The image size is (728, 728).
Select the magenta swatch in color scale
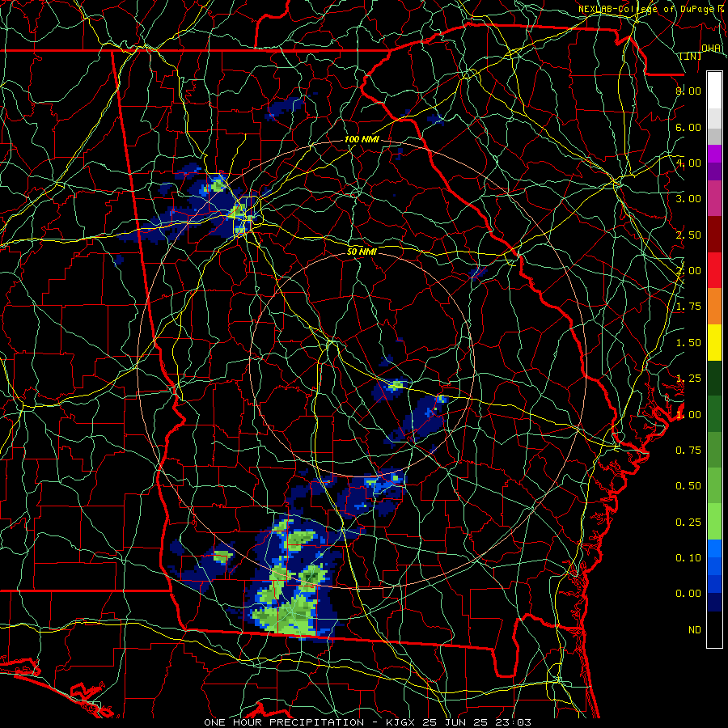pos(714,154)
